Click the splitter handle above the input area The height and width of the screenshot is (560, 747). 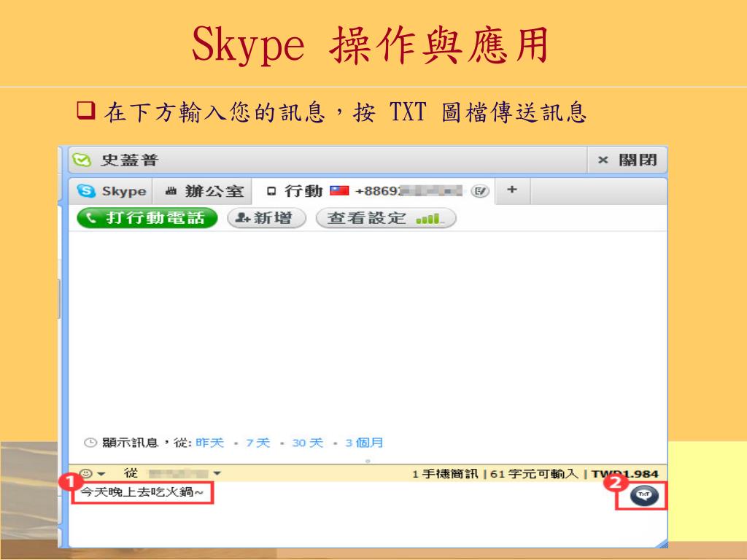[x=368, y=461]
